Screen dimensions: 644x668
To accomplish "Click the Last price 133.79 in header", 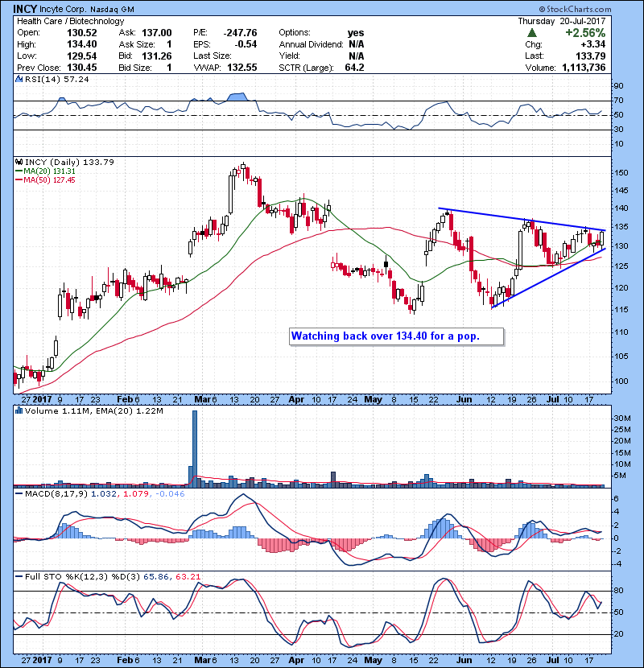I will (590, 56).
